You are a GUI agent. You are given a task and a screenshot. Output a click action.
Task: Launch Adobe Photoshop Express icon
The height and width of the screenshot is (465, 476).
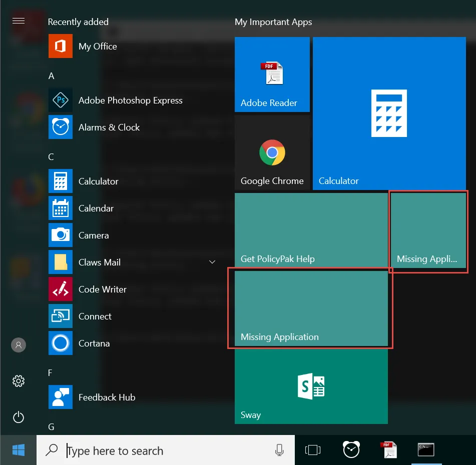click(x=61, y=100)
